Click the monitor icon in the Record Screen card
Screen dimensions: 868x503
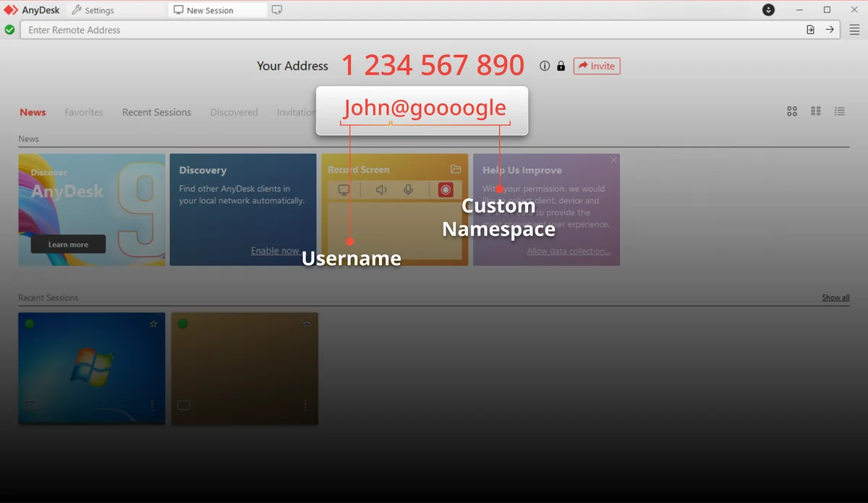pyautogui.click(x=344, y=189)
